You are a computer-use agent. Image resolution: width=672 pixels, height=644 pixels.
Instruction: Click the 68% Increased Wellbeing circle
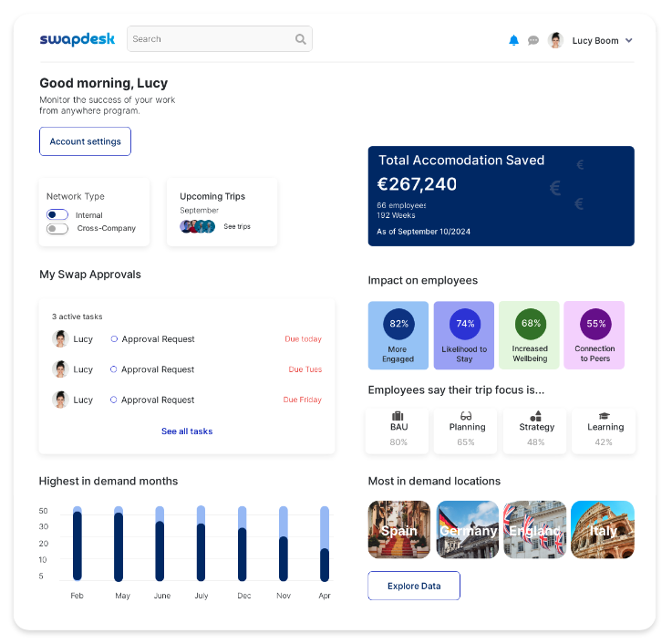click(x=531, y=323)
